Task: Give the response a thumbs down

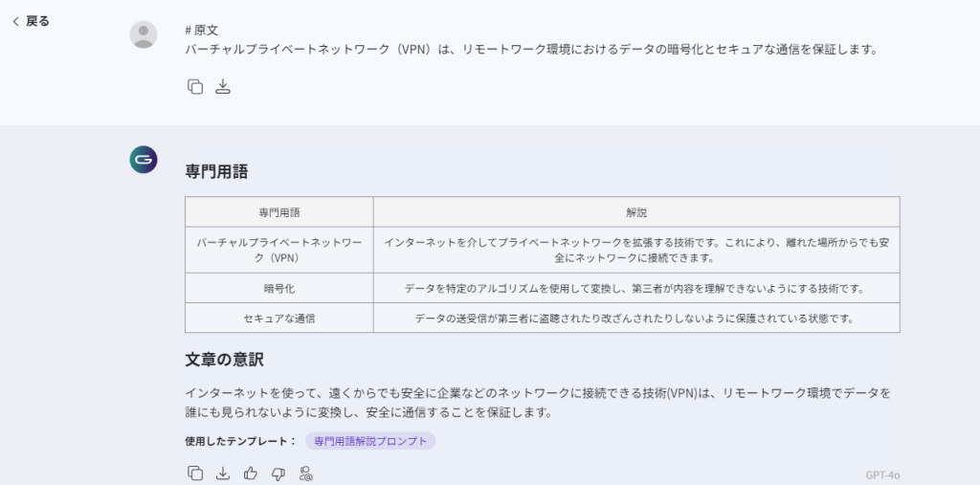Action: (278, 473)
